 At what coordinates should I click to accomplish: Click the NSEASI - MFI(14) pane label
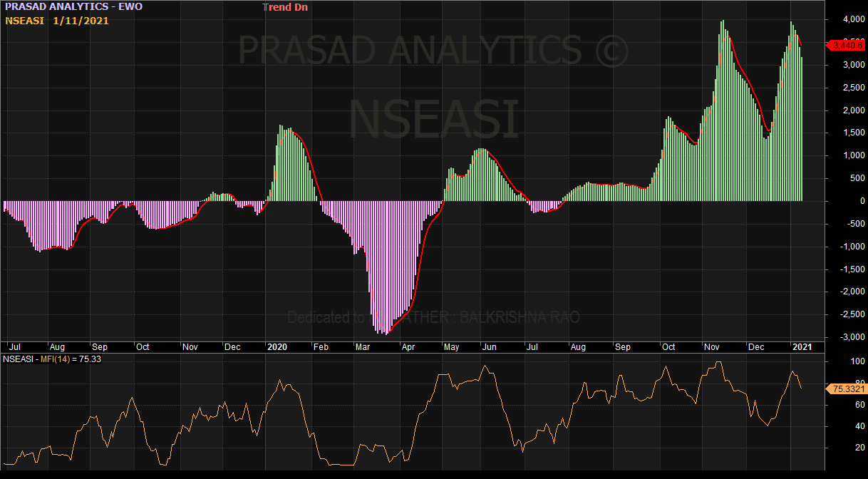[52, 359]
